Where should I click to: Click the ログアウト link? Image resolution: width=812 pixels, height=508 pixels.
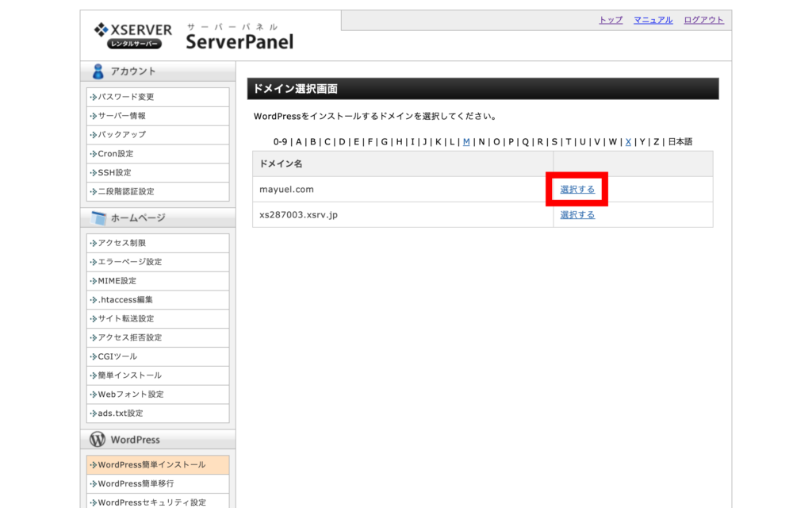point(704,20)
